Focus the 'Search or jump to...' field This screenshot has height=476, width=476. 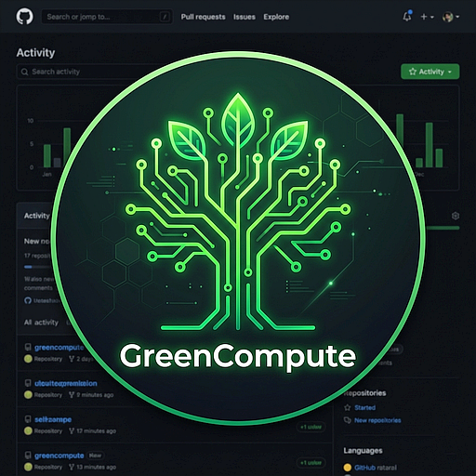point(107,17)
